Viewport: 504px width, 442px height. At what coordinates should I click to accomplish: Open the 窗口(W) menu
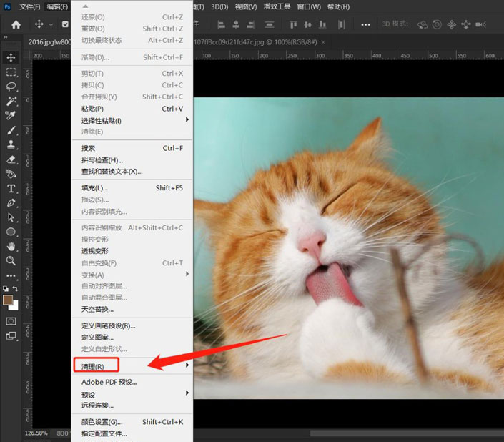308,6
